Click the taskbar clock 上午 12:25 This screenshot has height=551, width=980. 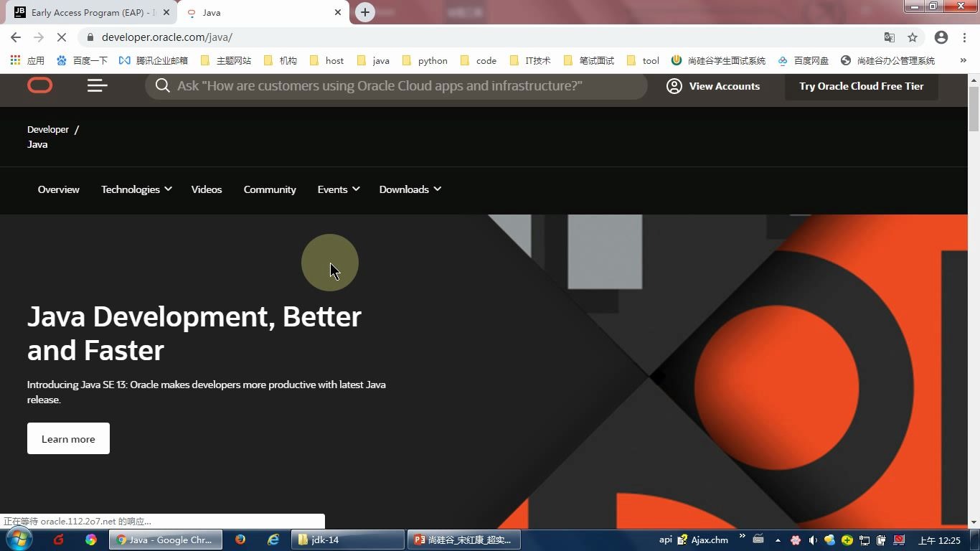(939, 540)
